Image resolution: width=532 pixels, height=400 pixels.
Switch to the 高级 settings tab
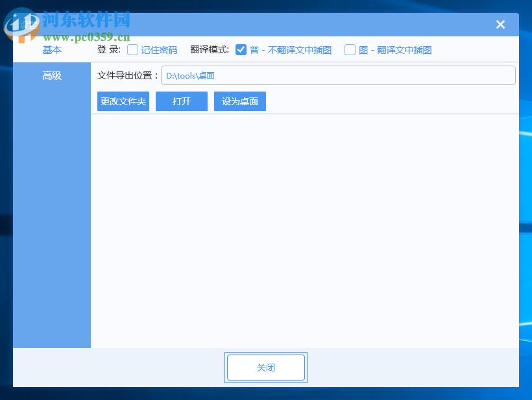point(51,76)
